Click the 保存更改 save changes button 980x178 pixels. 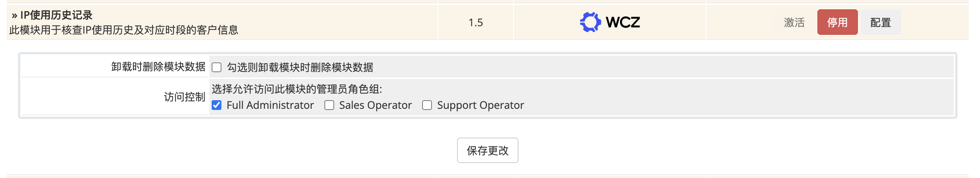[x=487, y=151]
